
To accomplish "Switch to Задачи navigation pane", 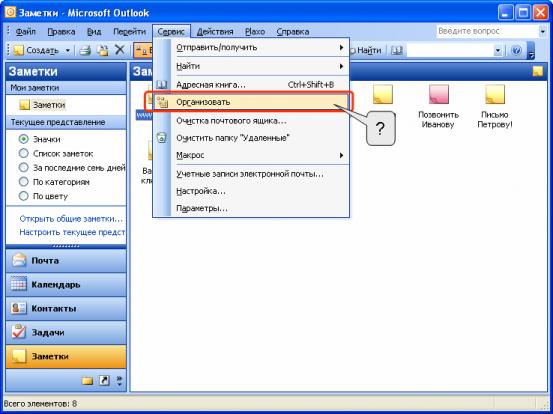I will [66, 332].
